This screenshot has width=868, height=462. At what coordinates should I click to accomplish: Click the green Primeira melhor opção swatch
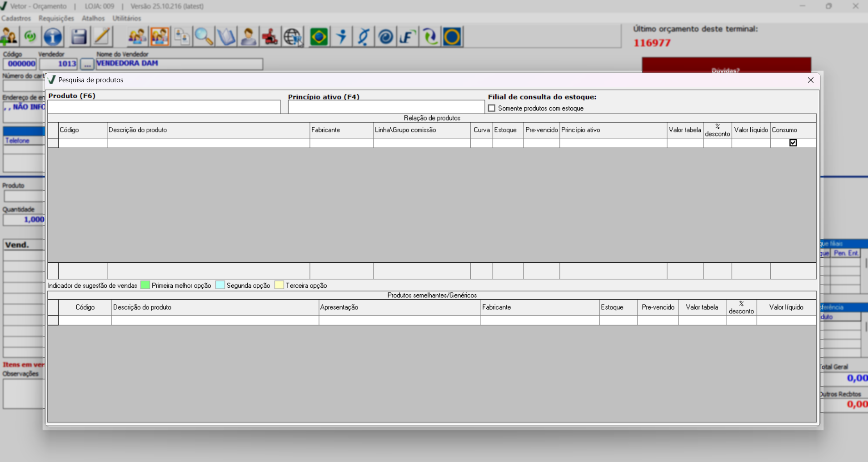click(x=145, y=285)
